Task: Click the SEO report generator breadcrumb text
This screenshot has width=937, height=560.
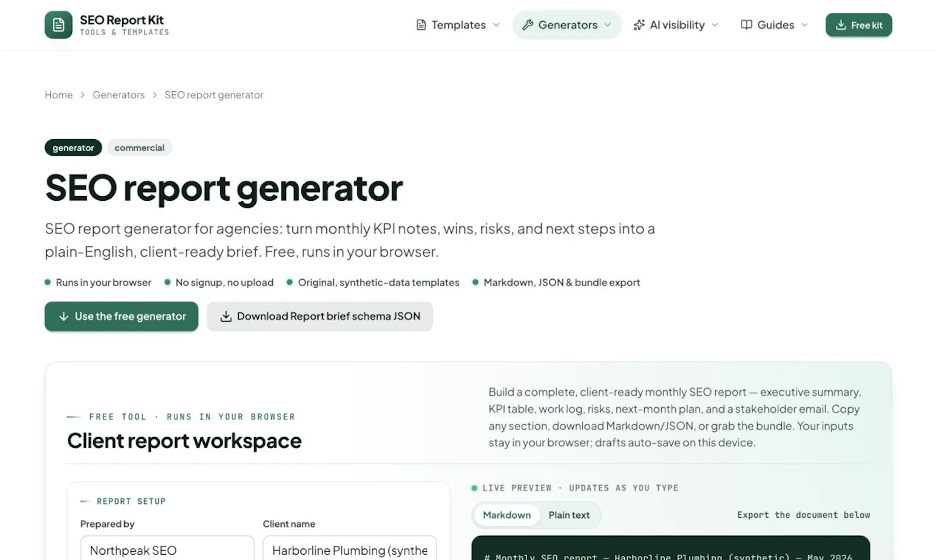Action: [x=214, y=95]
